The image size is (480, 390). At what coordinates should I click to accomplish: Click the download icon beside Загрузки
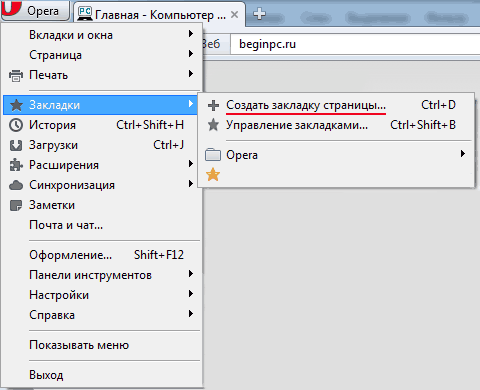tap(16, 145)
